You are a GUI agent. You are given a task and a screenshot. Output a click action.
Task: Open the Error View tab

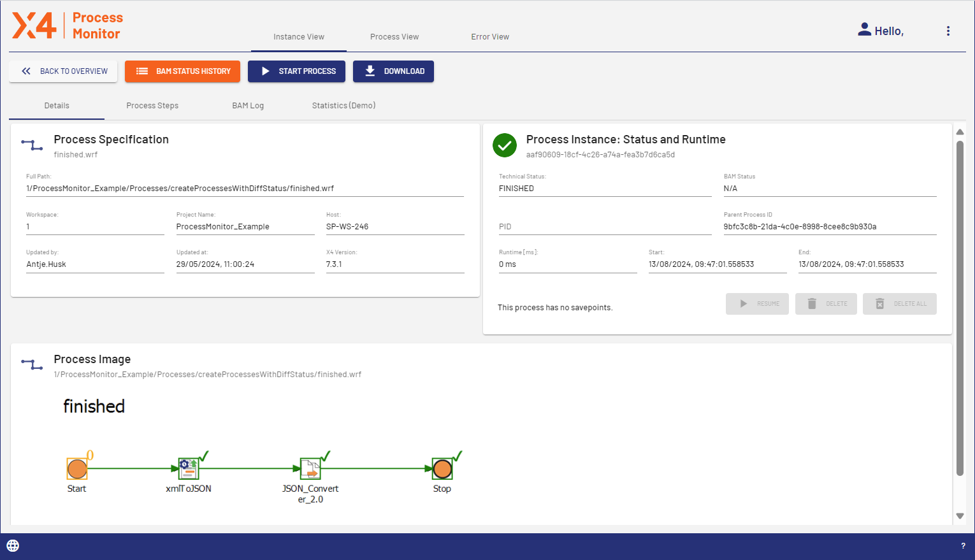[489, 37]
